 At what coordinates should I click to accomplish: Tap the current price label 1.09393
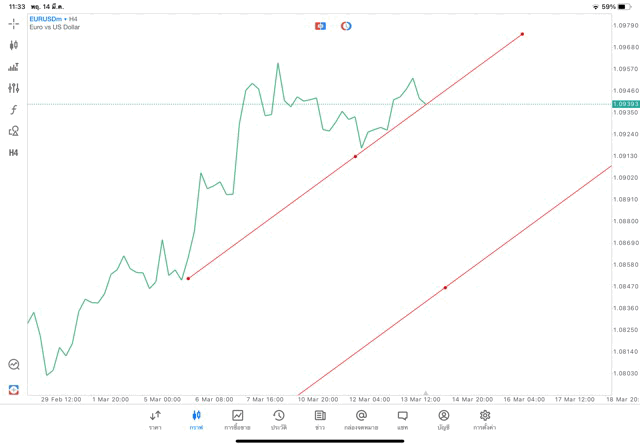coord(625,104)
